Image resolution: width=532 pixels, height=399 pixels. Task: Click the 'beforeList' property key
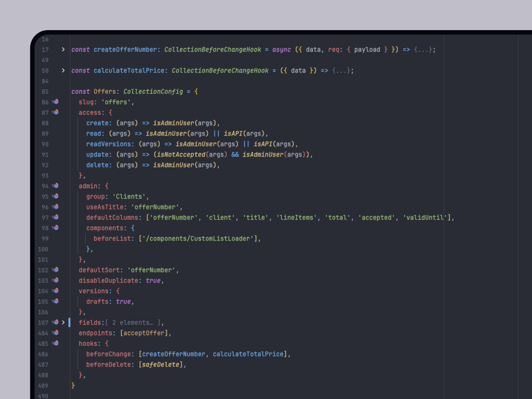[112, 239]
